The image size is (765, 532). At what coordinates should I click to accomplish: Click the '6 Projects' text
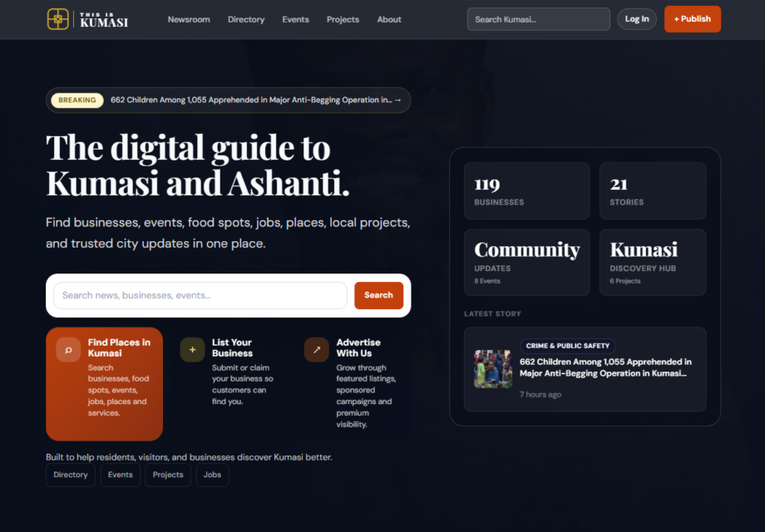(625, 281)
